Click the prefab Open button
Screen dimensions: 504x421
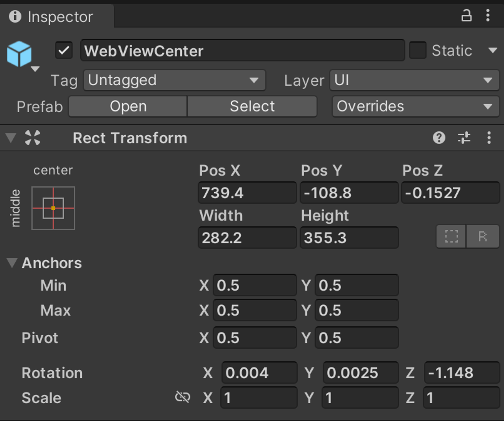(x=128, y=106)
